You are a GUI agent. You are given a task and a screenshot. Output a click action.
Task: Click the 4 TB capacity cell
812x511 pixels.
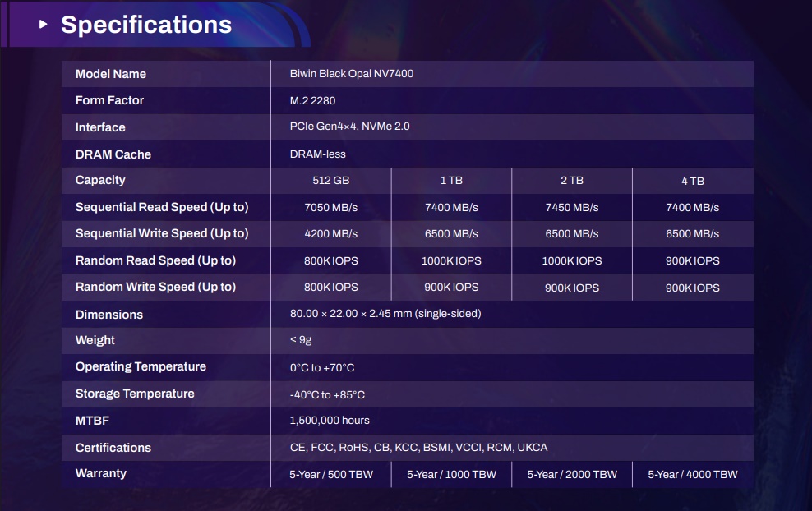tap(693, 182)
